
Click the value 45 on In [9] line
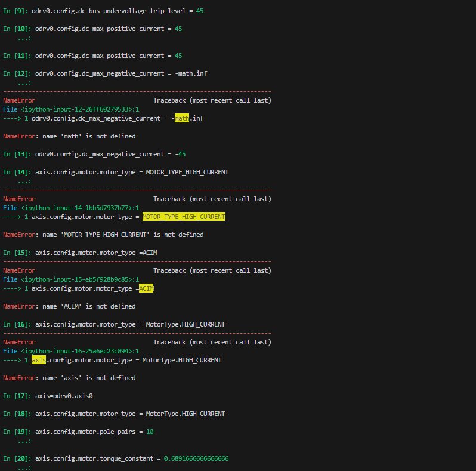pos(200,11)
